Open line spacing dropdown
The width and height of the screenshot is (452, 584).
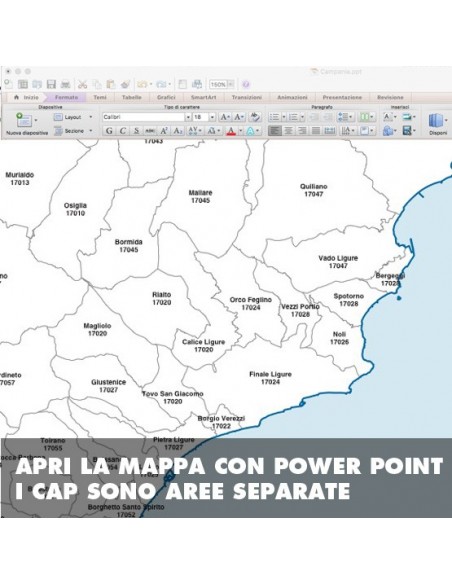tap(346, 117)
